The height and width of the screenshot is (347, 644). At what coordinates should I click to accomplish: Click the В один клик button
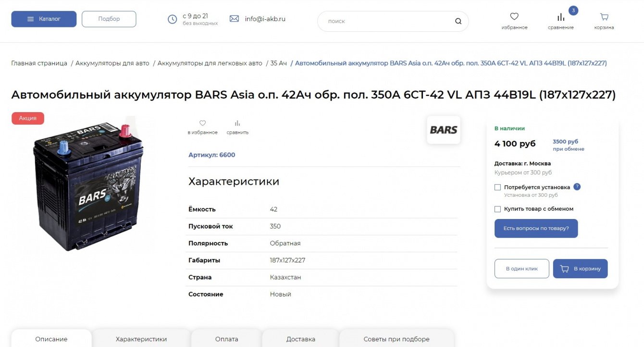[521, 269]
